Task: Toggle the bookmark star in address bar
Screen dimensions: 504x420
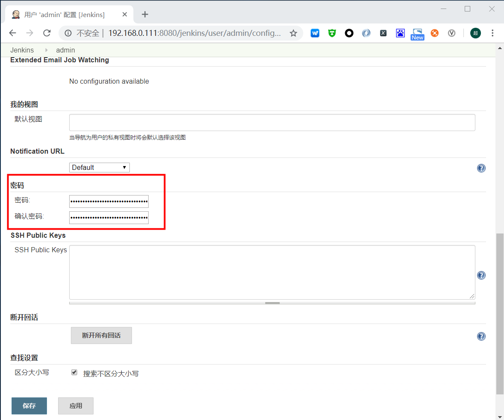Action: pyautogui.click(x=293, y=33)
